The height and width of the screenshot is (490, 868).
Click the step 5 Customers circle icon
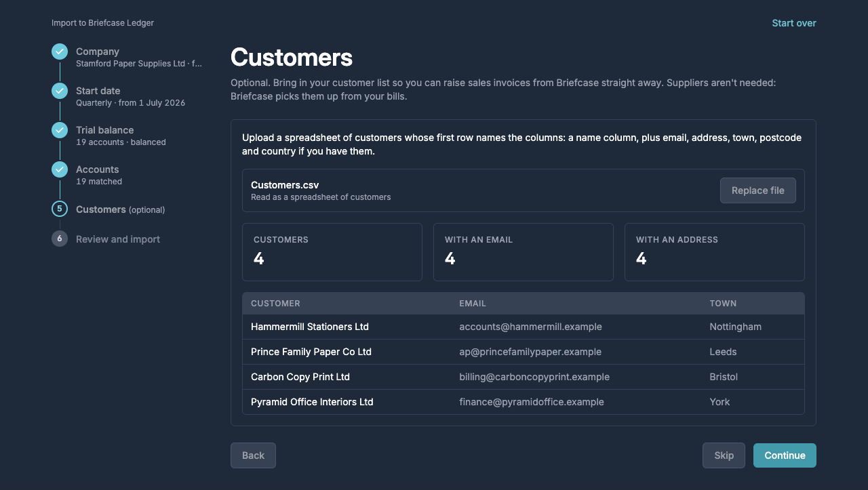tap(60, 209)
